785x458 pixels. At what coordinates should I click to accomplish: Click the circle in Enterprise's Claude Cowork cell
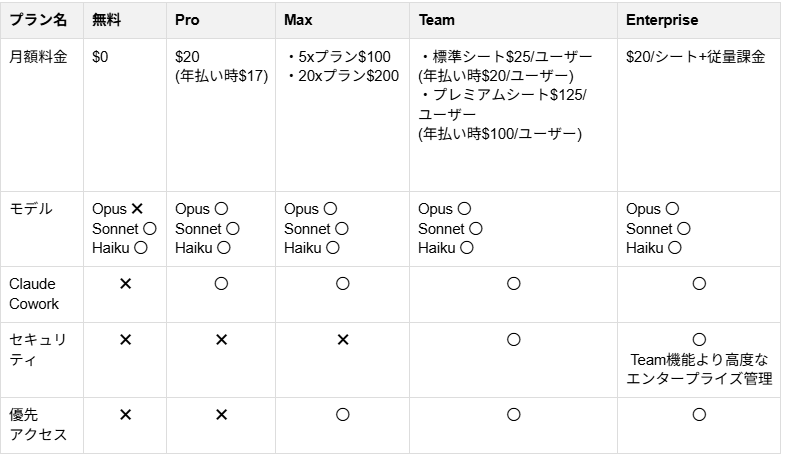(x=699, y=284)
